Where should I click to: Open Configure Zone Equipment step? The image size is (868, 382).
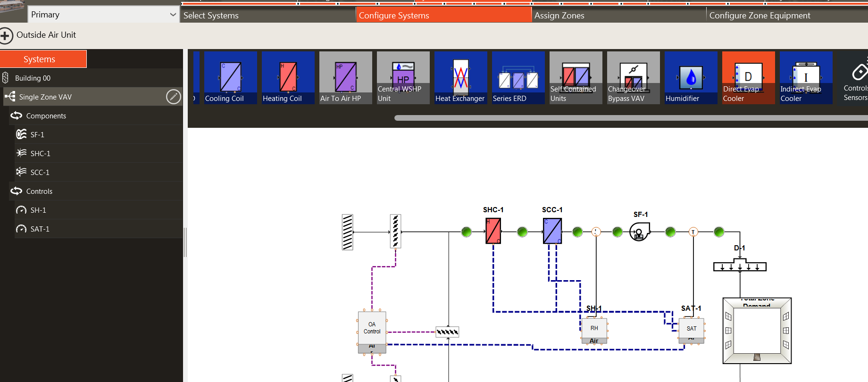[x=787, y=15]
